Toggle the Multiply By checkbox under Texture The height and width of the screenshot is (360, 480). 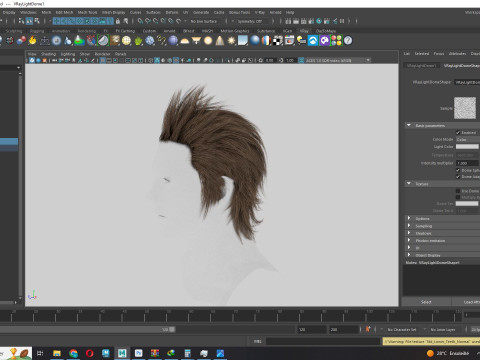coord(458,197)
